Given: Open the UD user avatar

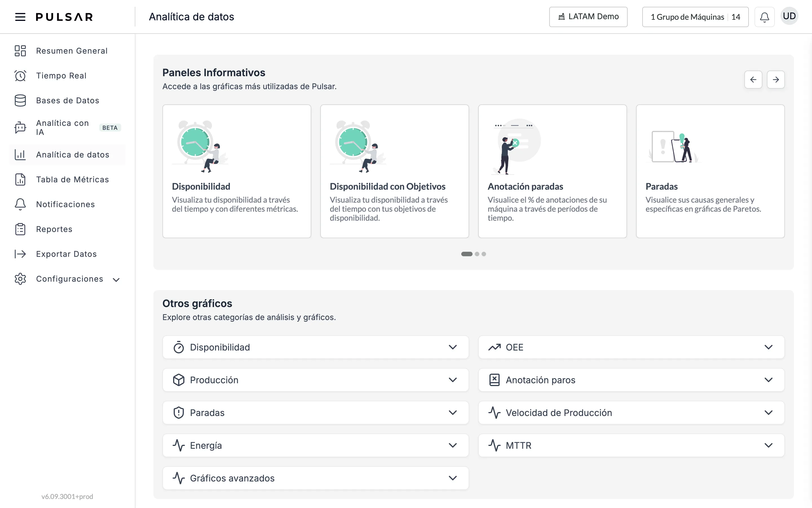Looking at the screenshot, I should (x=789, y=16).
